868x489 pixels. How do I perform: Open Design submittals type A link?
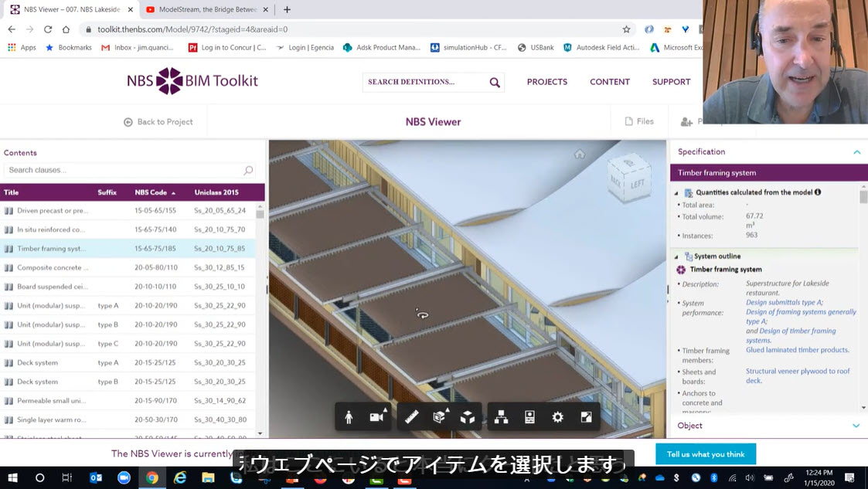[x=785, y=303]
